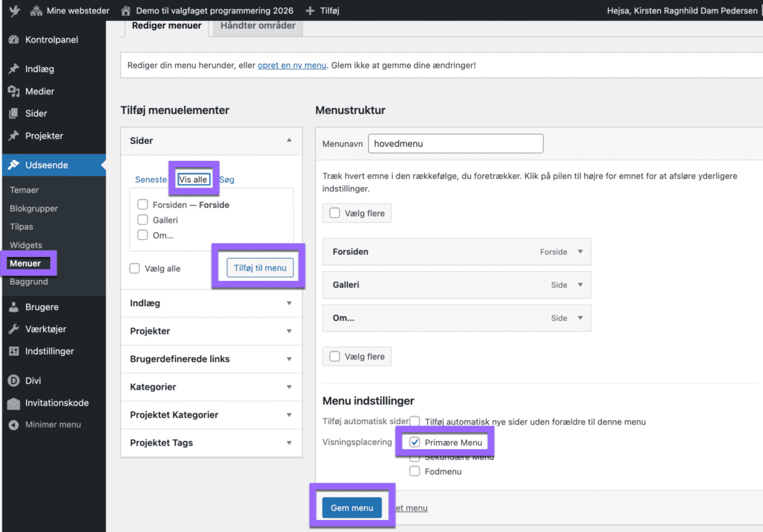Expand the Brugerdefinerede links section

point(211,359)
